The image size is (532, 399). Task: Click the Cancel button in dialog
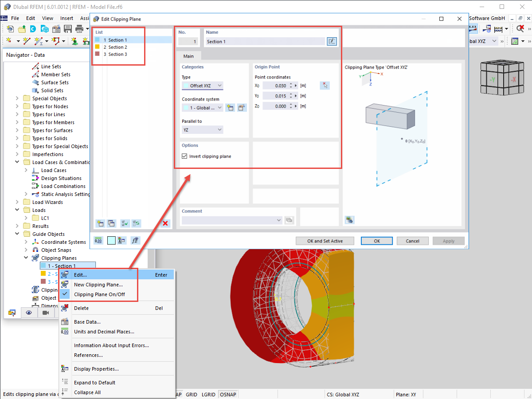(x=412, y=241)
